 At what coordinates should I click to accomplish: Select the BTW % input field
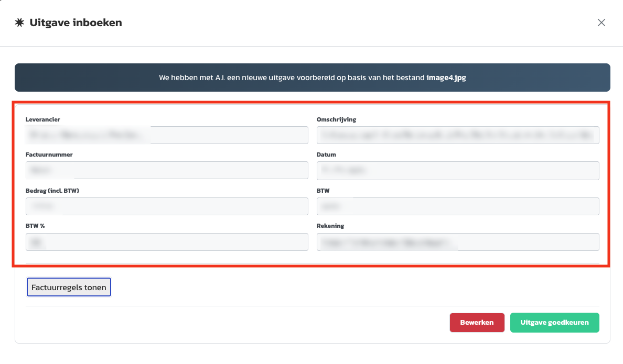[x=167, y=242]
